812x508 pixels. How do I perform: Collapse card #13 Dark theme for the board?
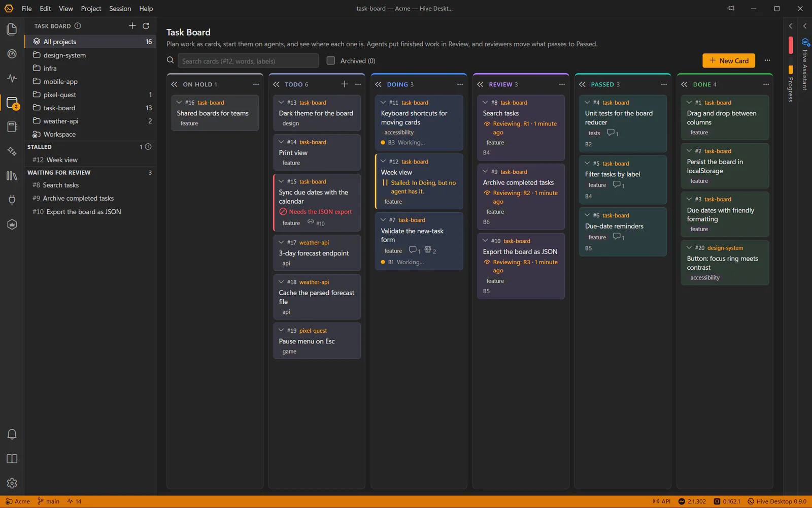tap(281, 103)
